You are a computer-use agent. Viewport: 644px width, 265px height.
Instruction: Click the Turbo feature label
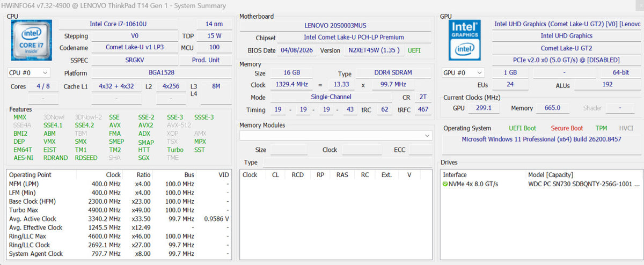(175, 150)
